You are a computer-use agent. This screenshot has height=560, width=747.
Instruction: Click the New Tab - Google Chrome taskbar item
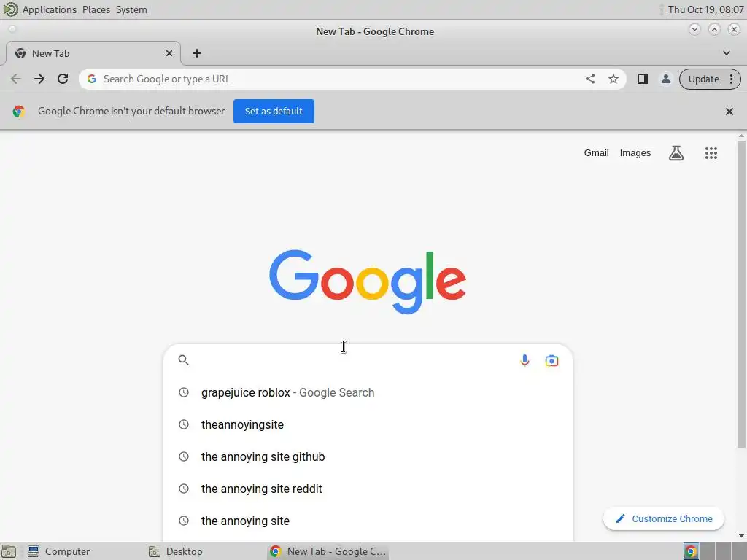(328, 551)
